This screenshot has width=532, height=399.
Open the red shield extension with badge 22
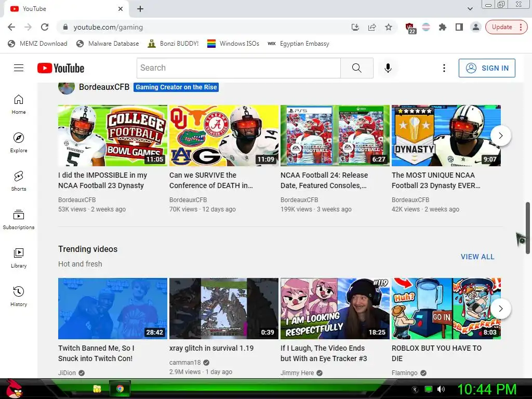pyautogui.click(x=410, y=28)
